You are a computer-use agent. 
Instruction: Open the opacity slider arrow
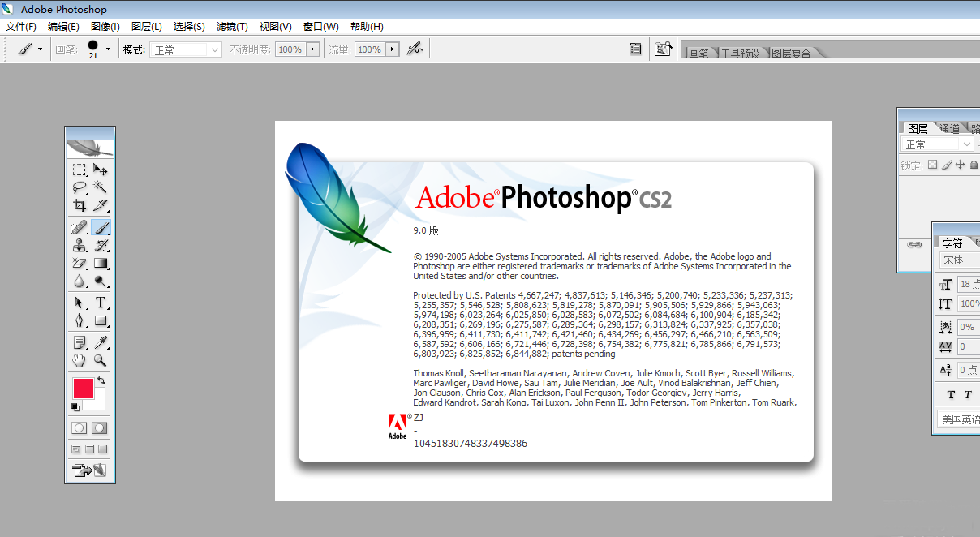(x=312, y=49)
